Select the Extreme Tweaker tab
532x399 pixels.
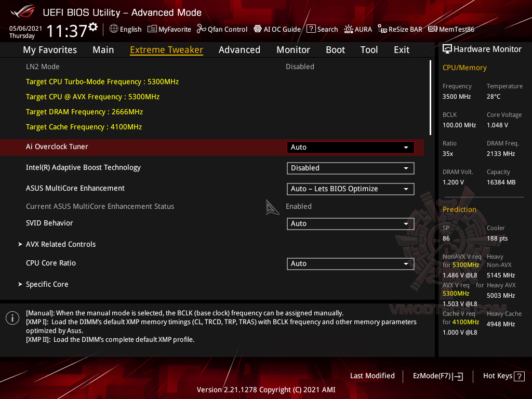tap(167, 49)
